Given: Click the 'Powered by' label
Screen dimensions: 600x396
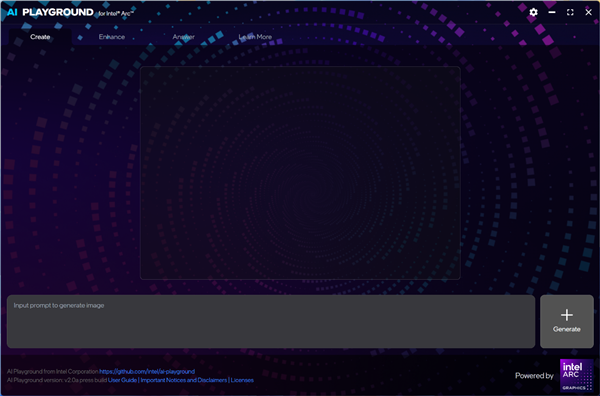Looking at the screenshot, I should pyautogui.click(x=534, y=376).
